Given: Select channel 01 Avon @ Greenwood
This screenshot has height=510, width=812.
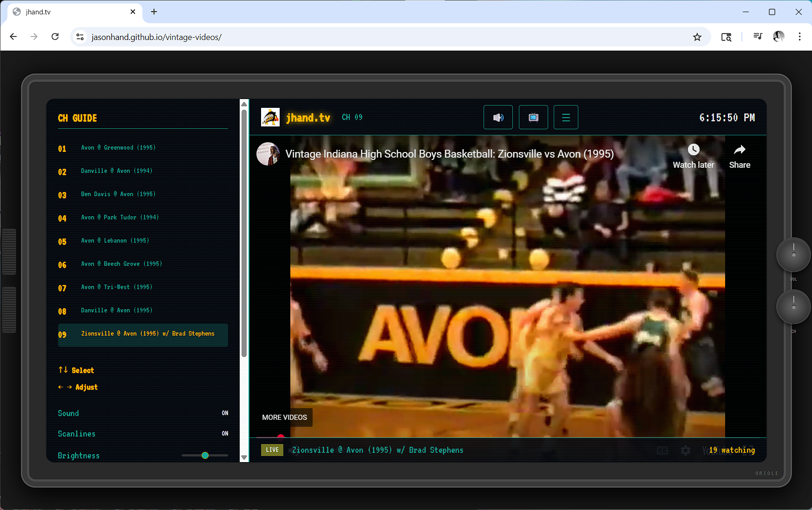Looking at the screenshot, I should [118, 148].
